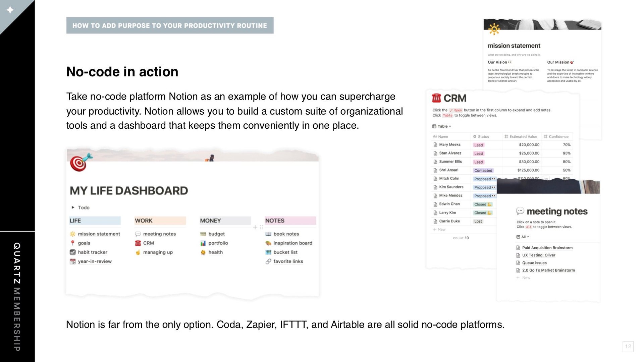Click the calendar icon beside year-in-review
644x362 pixels.
72,261
